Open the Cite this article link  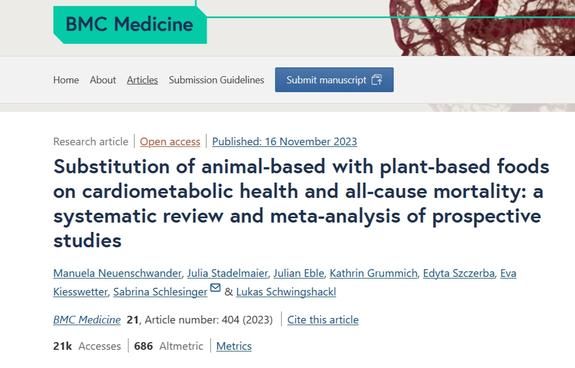click(x=323, y=320)
